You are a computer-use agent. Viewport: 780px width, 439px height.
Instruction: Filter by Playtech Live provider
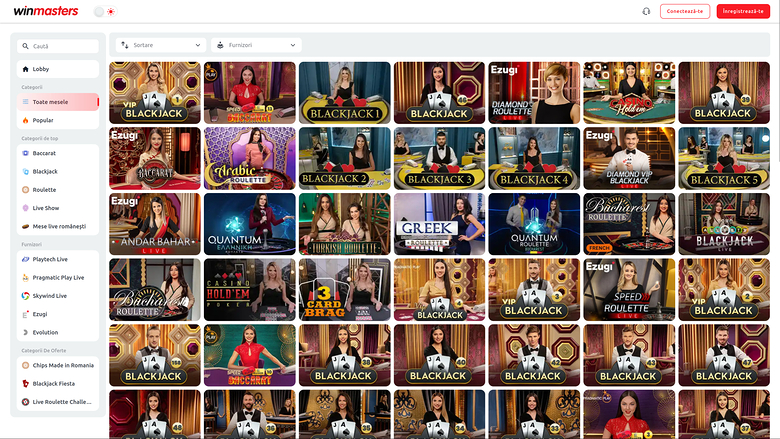point(58,259)
